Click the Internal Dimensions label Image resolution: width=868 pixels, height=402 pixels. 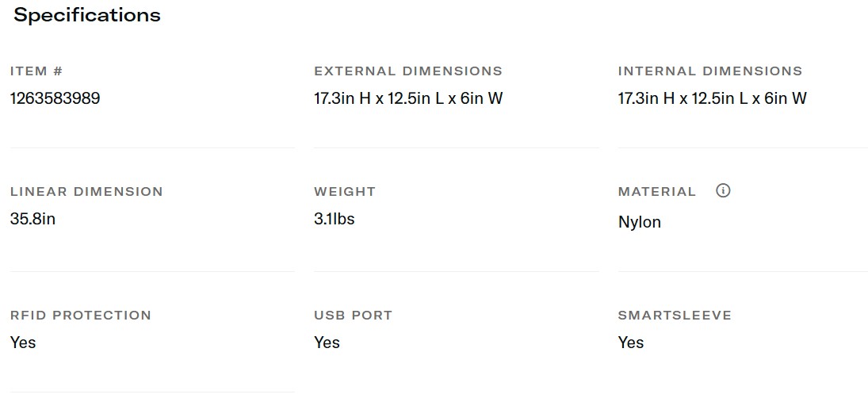coord(710,71)
